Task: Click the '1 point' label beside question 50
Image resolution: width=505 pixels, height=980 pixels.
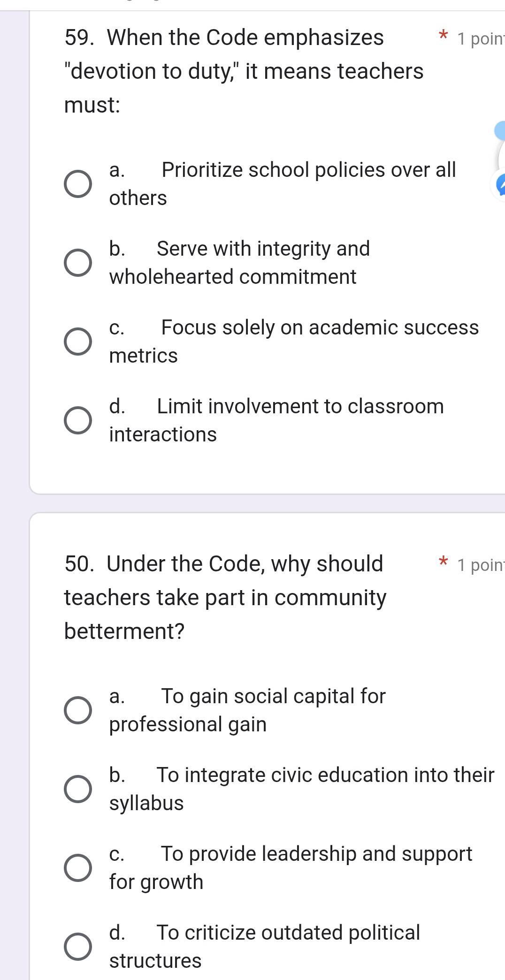Action: click(480, 565)
